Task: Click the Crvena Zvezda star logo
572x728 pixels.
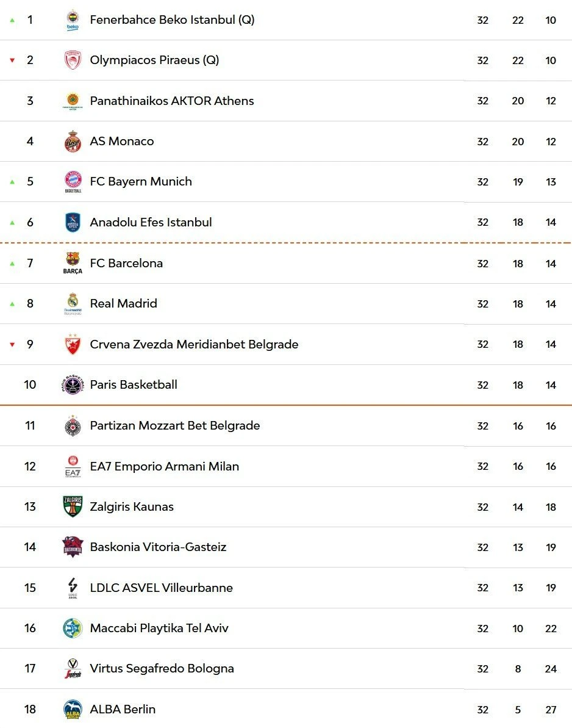Action: point(73,344)
